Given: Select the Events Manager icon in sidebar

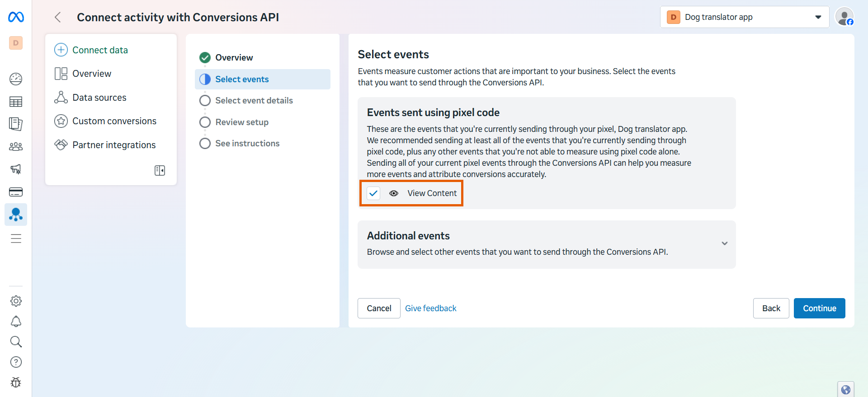Looking at the screenshot, I should 16,215.
